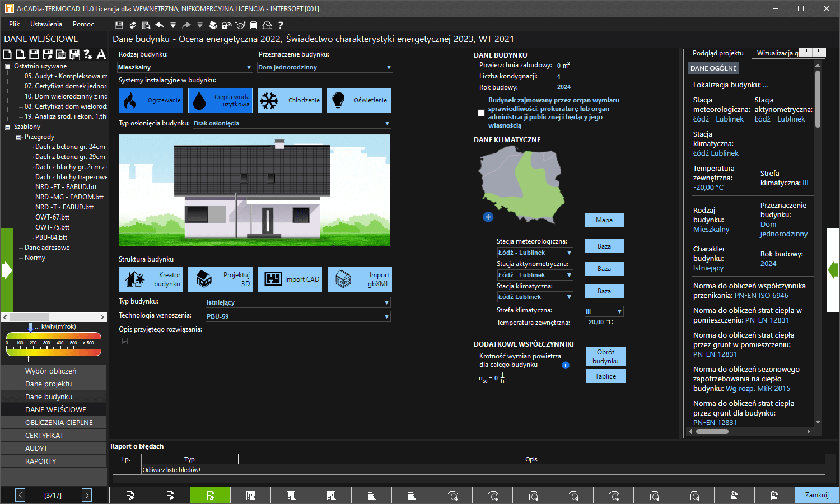
Task: Switch to the Wizualizacja tab
Action: tap(776, 53)
